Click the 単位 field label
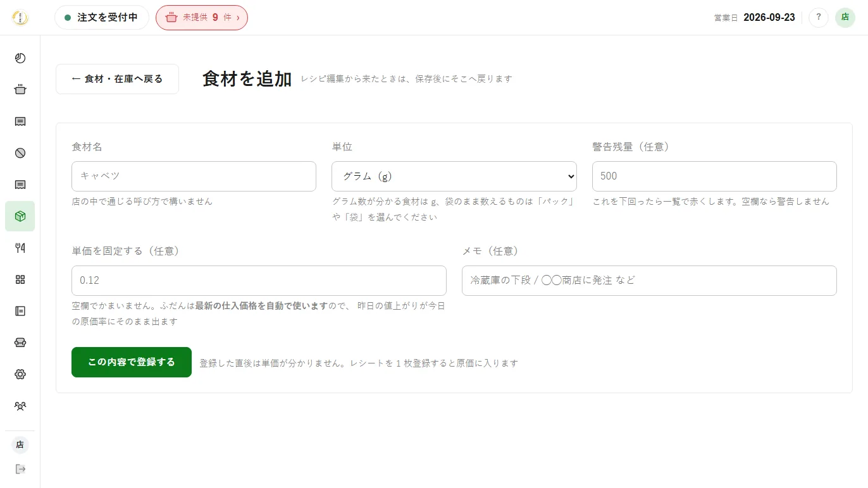The image size is (868, 488). tap(342, 147)
